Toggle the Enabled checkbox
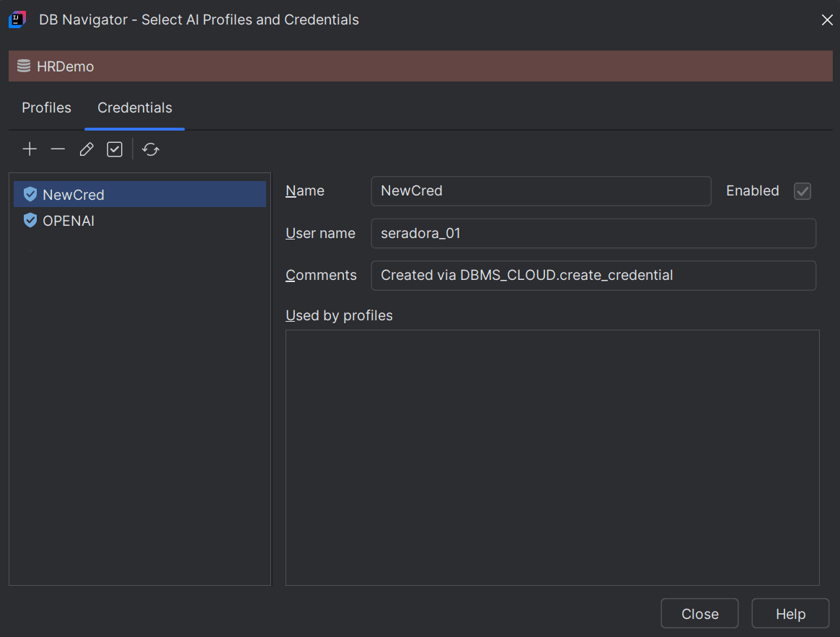 tap(802, 191)
